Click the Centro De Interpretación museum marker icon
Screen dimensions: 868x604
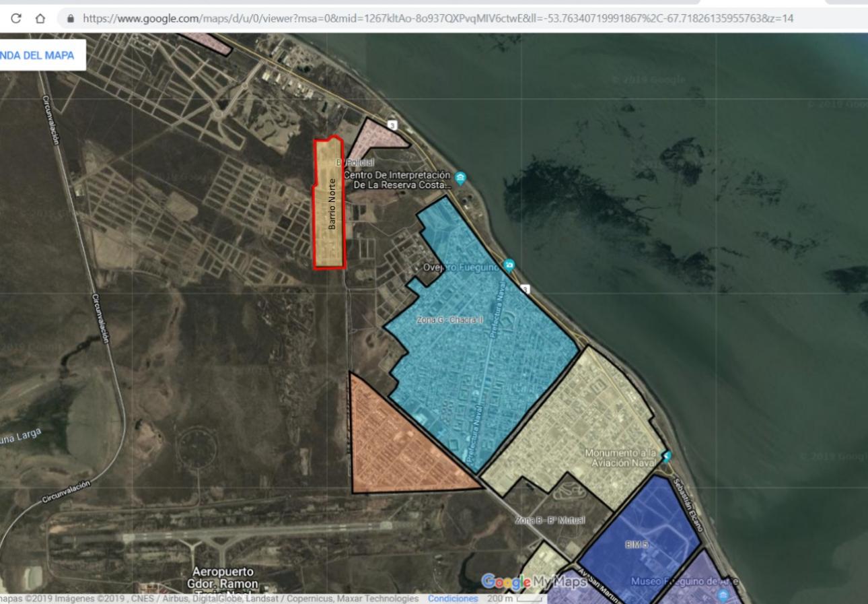tap(460, 178)
